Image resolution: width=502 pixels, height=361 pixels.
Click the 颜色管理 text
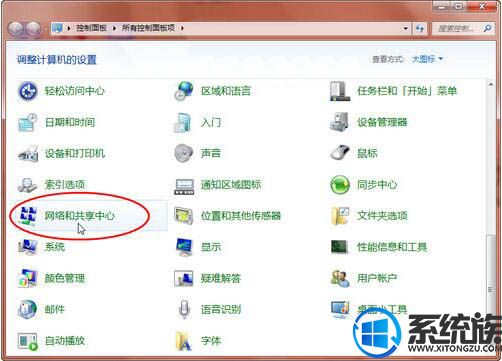tap(65, 278)
